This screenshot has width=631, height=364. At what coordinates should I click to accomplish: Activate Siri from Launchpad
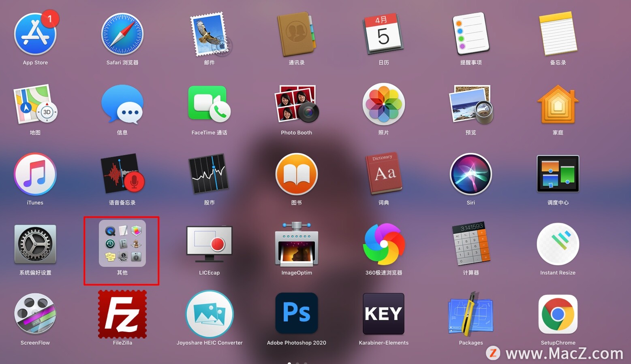[471, 174]
